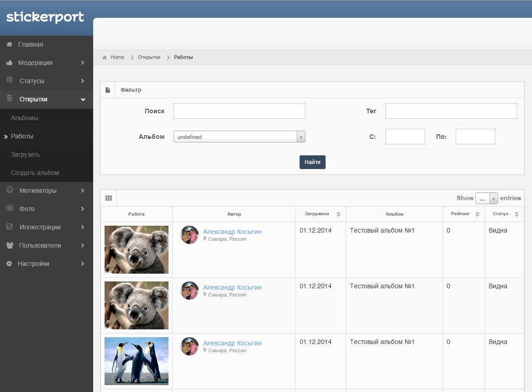Sort the table by Загружена column

(338, 214)
